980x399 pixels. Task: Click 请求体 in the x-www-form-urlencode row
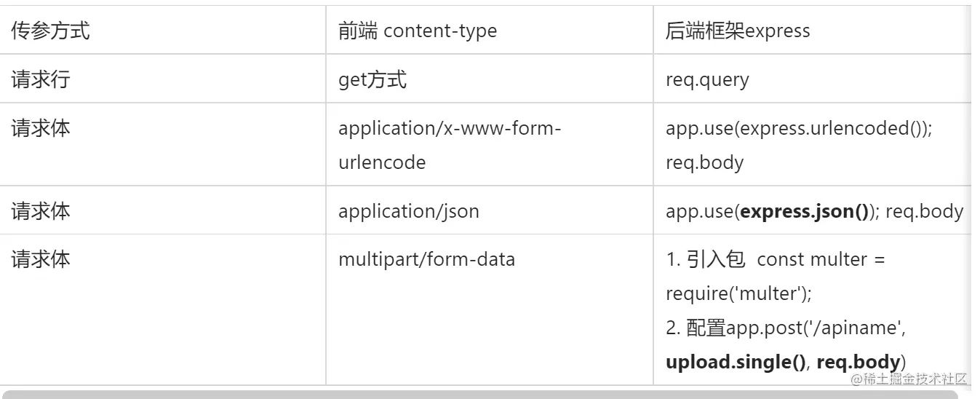point(41,129)
